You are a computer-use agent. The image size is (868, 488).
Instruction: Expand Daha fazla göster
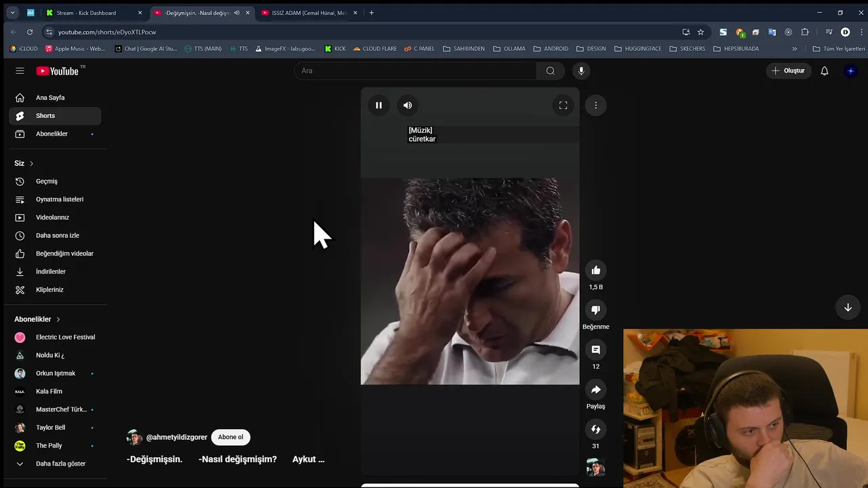pyautogui.click(x=55, y=464)
